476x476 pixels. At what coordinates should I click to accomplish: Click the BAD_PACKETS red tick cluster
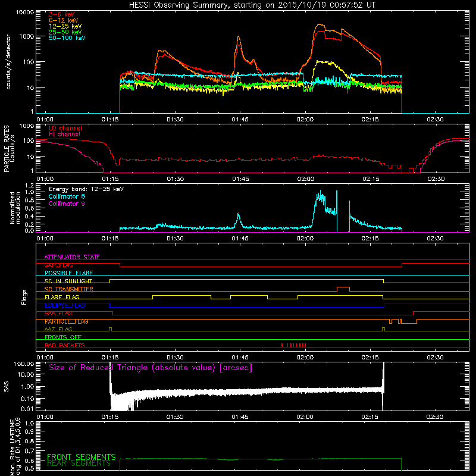point(293,345)
